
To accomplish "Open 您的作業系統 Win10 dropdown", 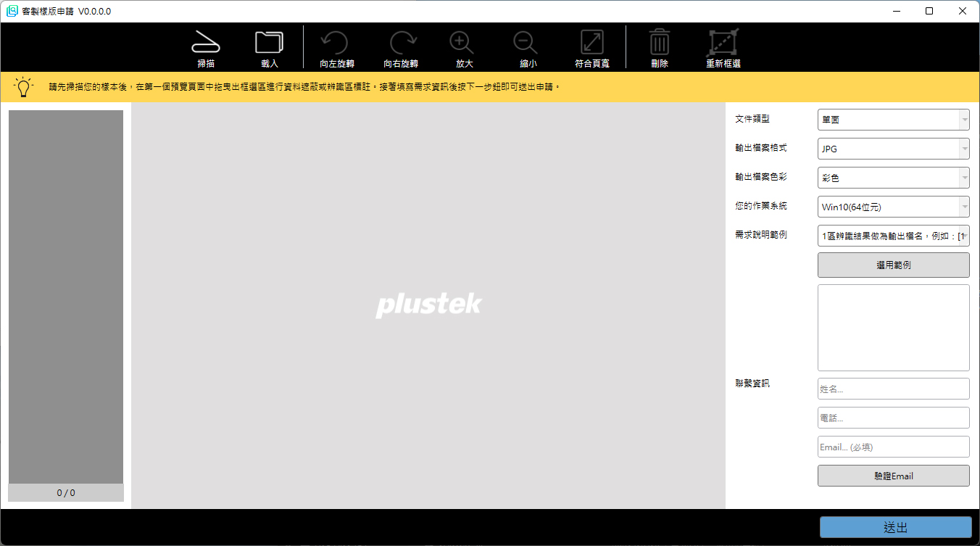I will (893, 207).
